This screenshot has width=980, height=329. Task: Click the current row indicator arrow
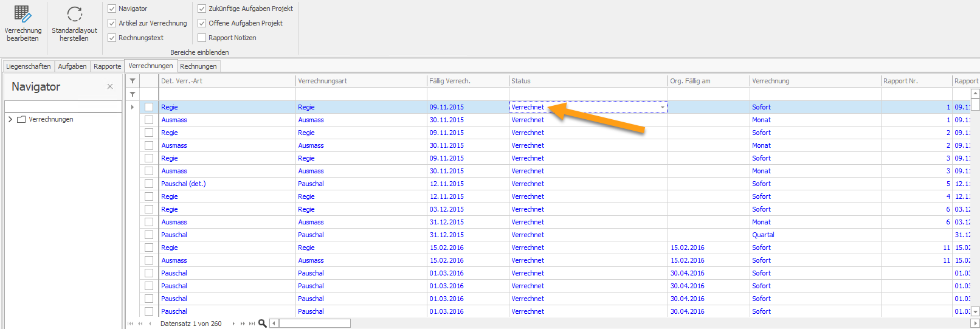[133, 107]
